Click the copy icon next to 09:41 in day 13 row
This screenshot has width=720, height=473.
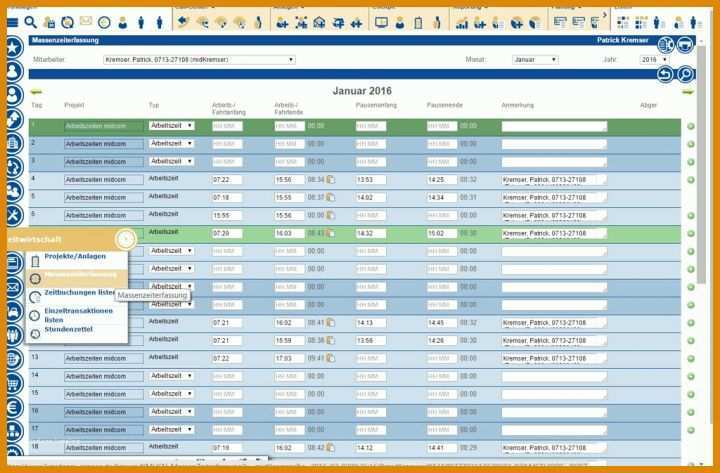[331, 358]
